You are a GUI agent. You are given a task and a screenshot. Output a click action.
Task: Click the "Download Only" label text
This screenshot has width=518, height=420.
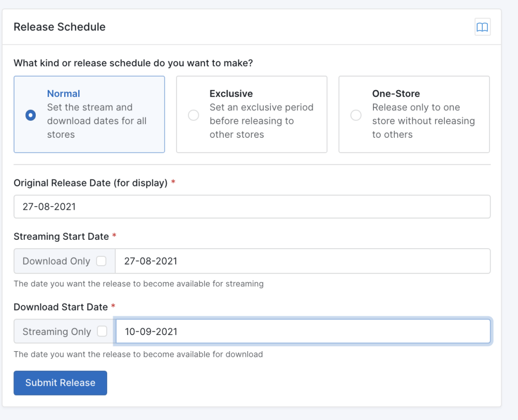(x=56, y=261)
